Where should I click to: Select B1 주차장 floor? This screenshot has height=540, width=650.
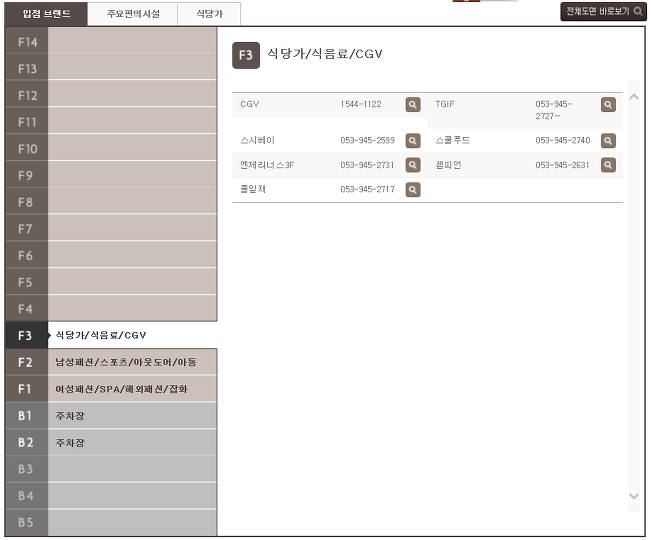[x=111, y=416]
